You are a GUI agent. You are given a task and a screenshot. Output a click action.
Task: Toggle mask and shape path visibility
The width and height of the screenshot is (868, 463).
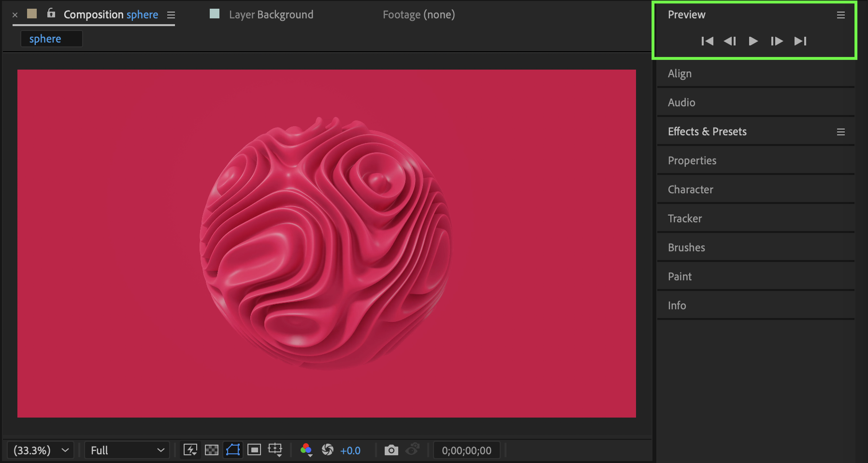point(233,450)
